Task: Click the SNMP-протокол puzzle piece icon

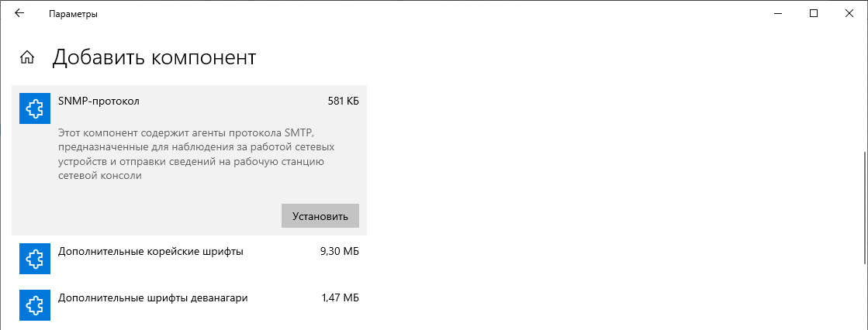Action: click(x=34, y=108)
